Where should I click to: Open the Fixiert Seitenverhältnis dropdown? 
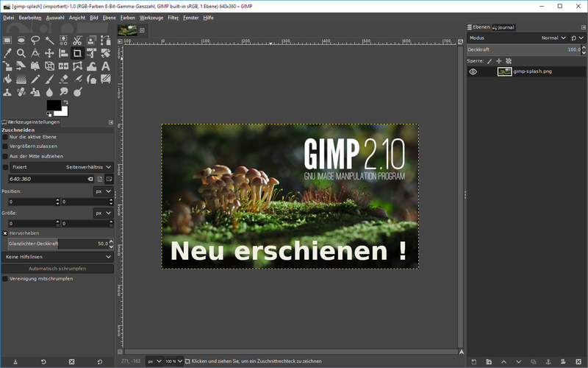61,167
